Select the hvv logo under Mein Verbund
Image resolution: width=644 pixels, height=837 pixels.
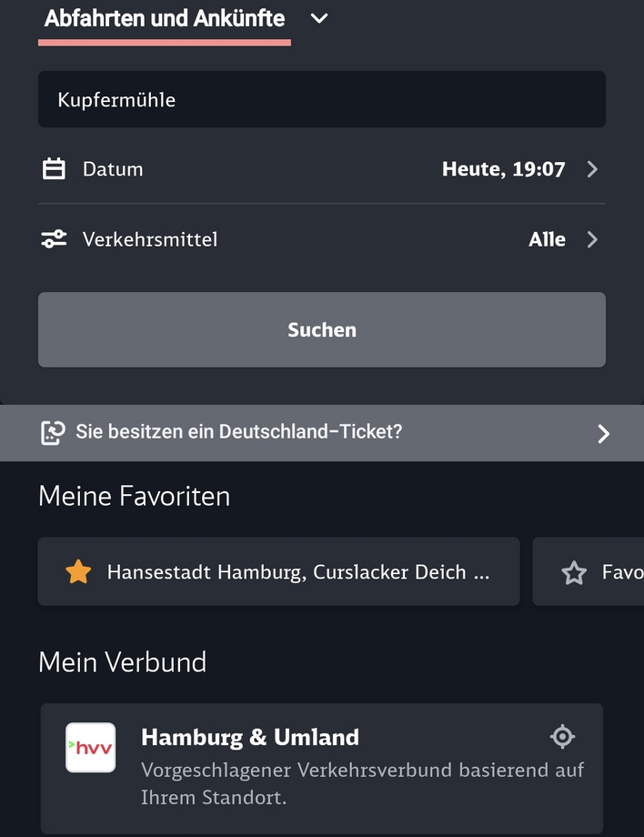point(90,748)
